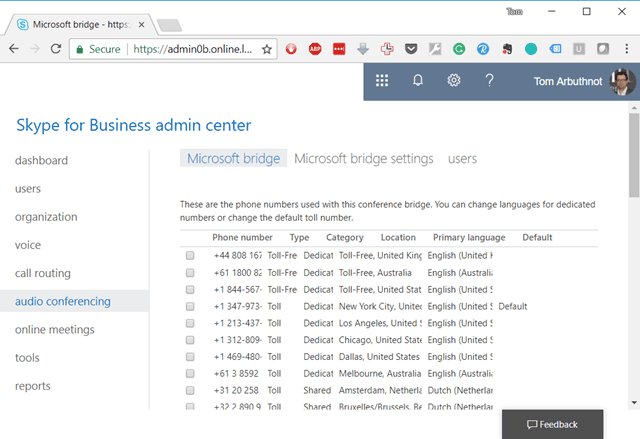
Task: Switch to the users tab
Action: coord(462,158)
